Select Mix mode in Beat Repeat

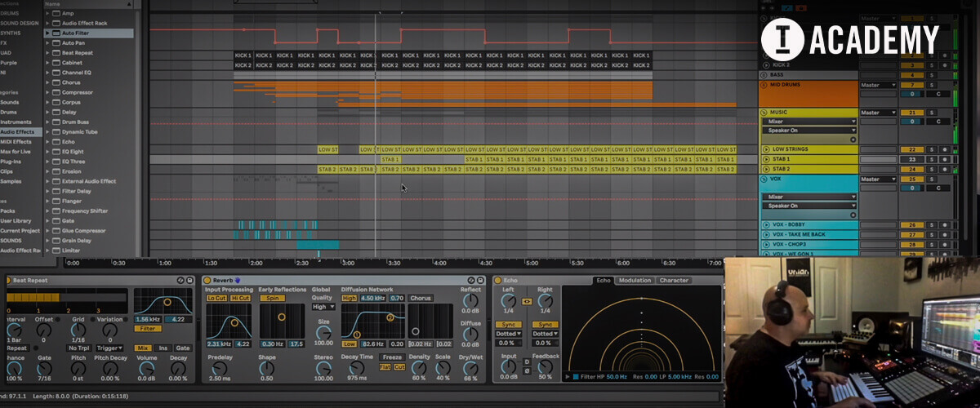[143, 348]
